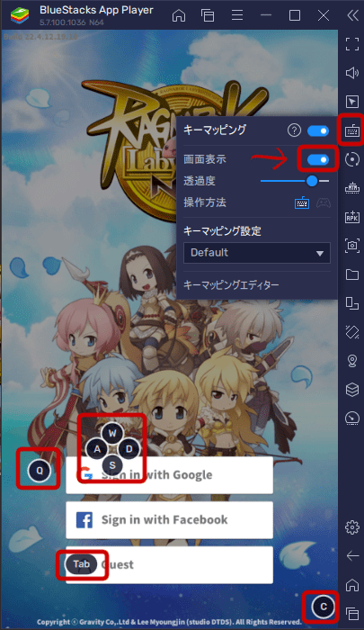Click Sign in with Facebook button

[169, 520]
